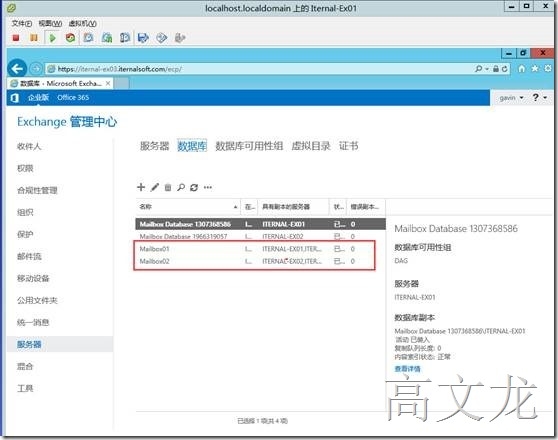This screenshot has height=440, width=558.
Task: Add a new database with plus icon
Action: coord(141,187)
